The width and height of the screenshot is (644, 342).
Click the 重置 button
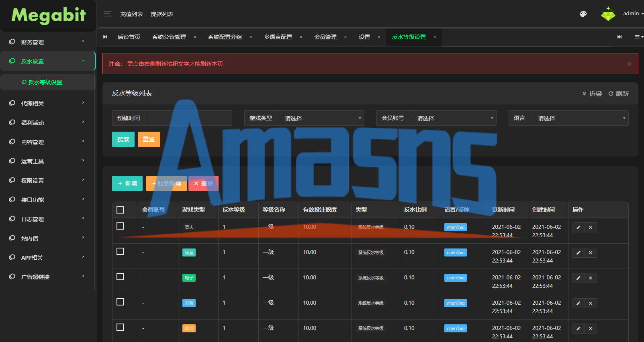point(149,139)
